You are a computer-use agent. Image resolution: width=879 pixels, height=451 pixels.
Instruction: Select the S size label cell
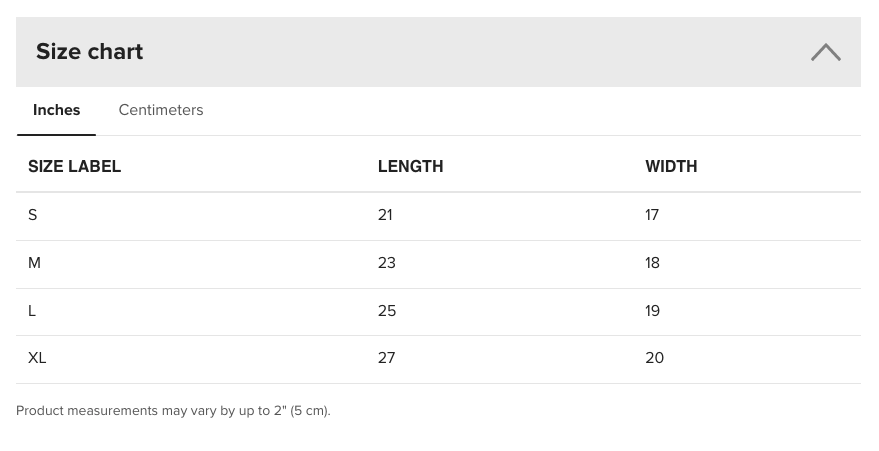(33, 215)
